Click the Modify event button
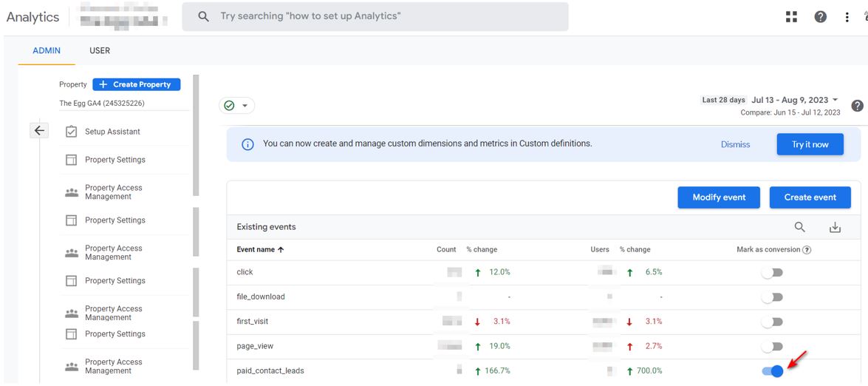The height and width of the screenshot is (386, 868). pyautogui.click(x=719, y=197)
